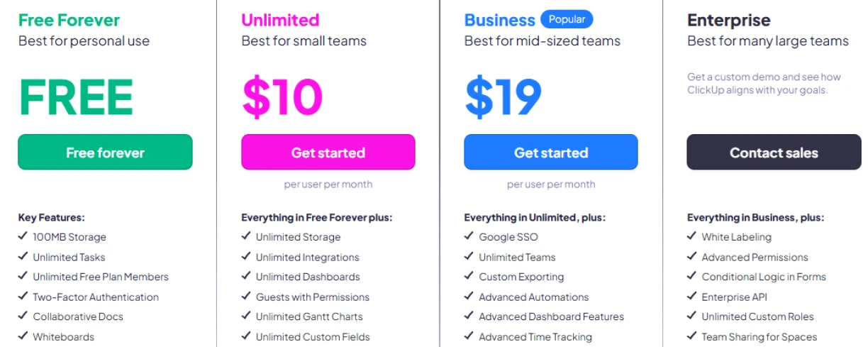Click the checkmark next to Unlimited Storage
Screen dimensions: 868x347
coord(246,236)
